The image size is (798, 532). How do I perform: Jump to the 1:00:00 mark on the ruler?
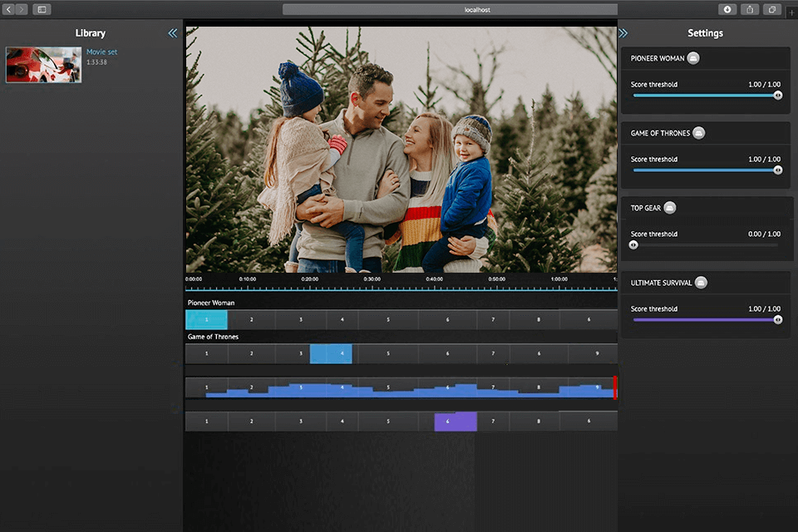tap(559, 279)
